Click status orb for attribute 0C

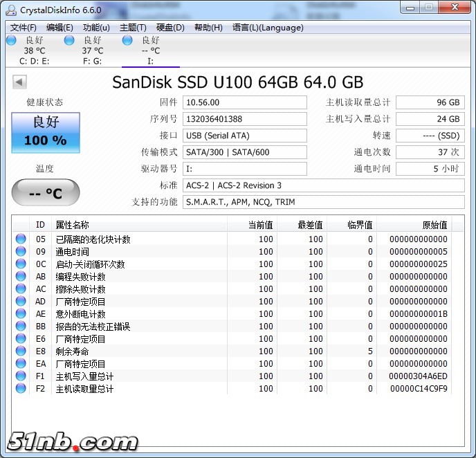[x=21, y=264]
